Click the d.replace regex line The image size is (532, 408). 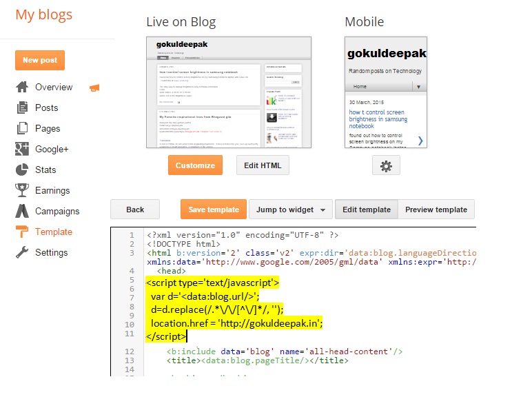(217, 309)
